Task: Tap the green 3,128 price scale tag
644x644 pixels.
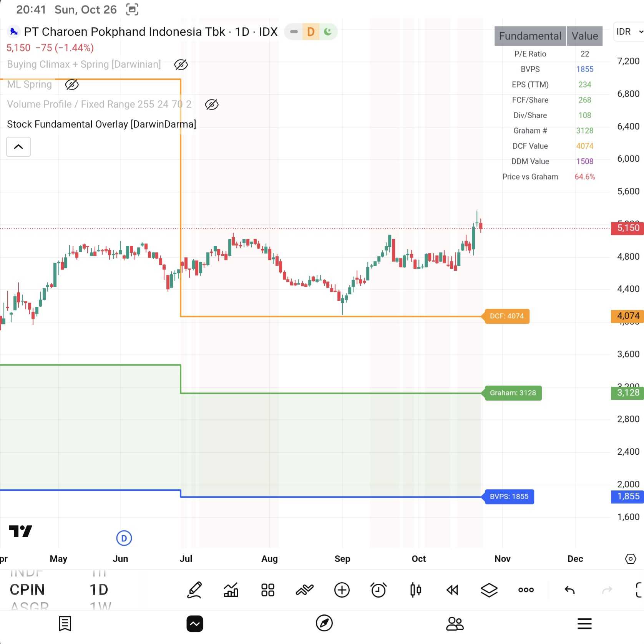Action: point(627,393)
